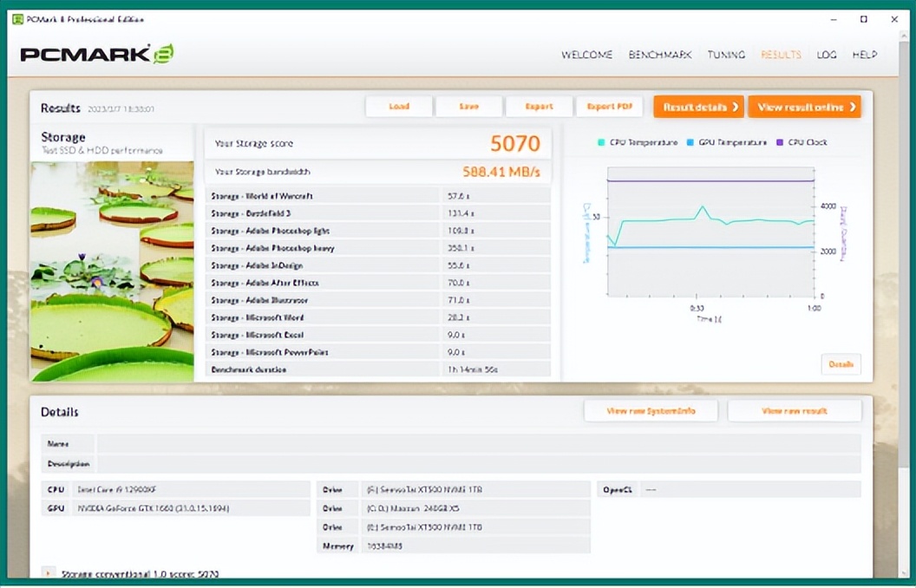
Task: Open Result details
Action: pyautogui.click(x=698, y=107)
